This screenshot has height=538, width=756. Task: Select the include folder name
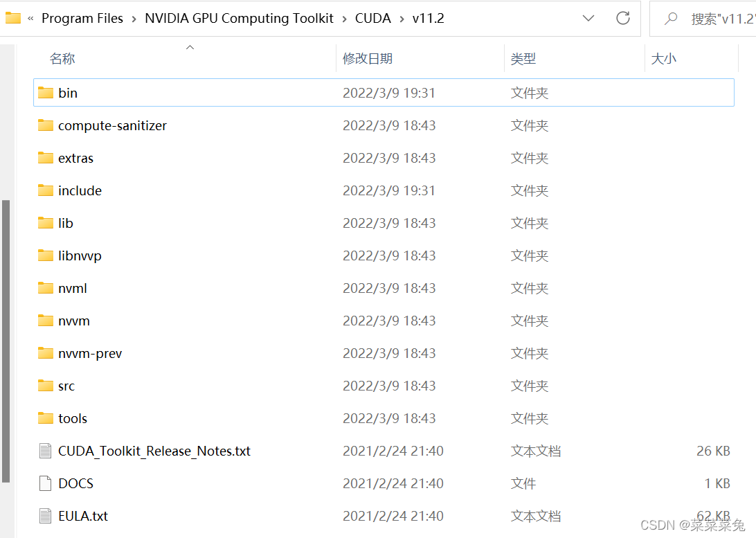click(x=80, y=190)
